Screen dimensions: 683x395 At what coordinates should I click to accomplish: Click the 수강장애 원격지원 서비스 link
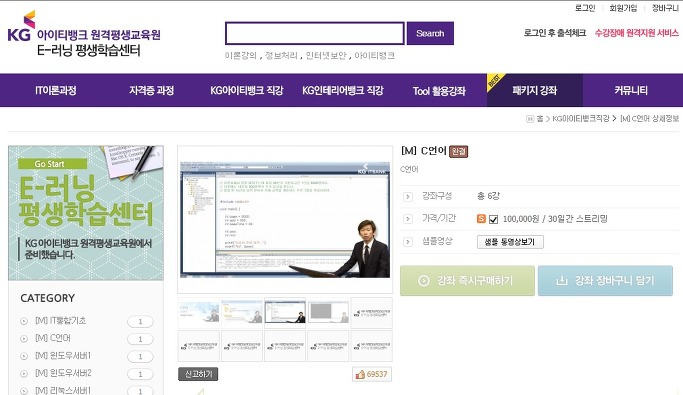click(x=637, y=33)
